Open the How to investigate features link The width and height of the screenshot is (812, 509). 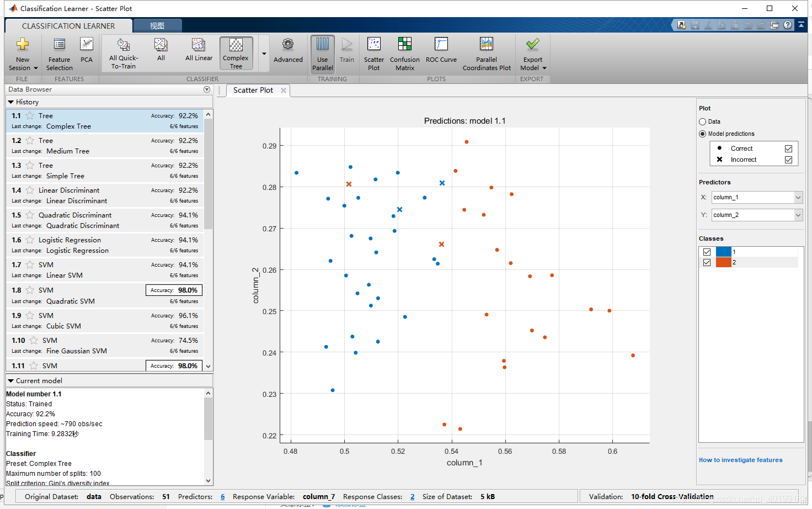741,460
